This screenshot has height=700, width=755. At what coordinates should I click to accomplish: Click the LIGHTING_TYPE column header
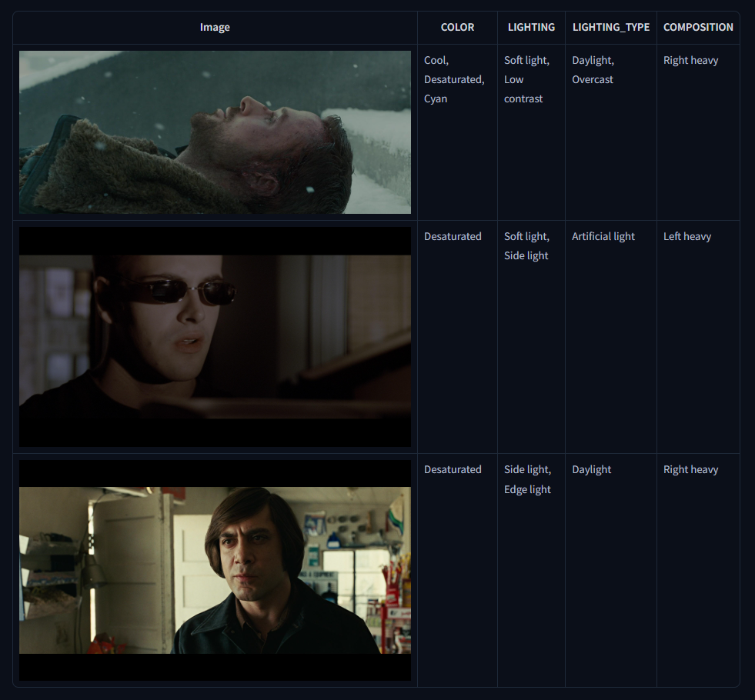click(x=611, y=28)
